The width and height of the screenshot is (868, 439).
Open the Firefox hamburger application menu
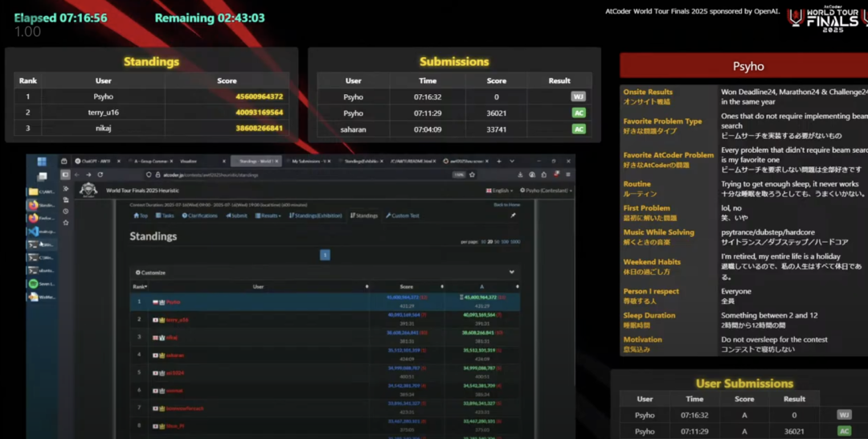coord(568,174)
